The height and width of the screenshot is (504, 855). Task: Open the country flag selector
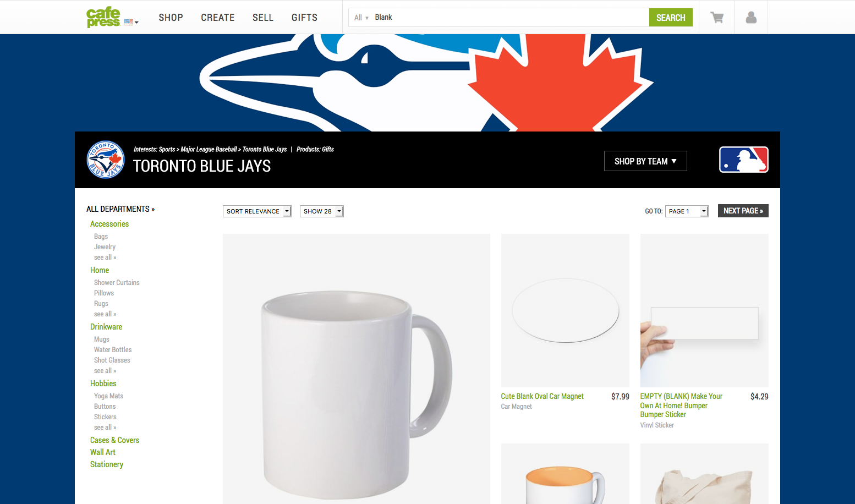(131, 23)
